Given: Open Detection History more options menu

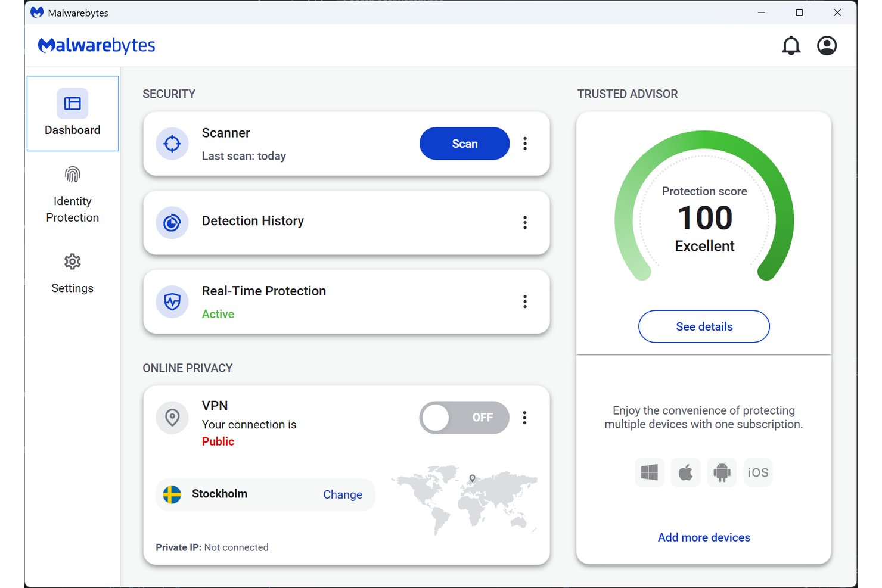Looking at the screenshot, I should click(x=525, y=223).
